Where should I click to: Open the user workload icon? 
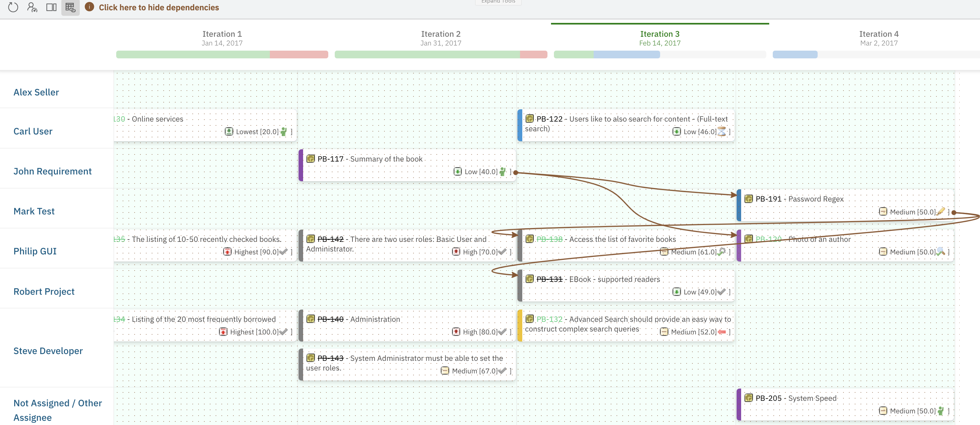pyautogui.click(x=32, y=7)
